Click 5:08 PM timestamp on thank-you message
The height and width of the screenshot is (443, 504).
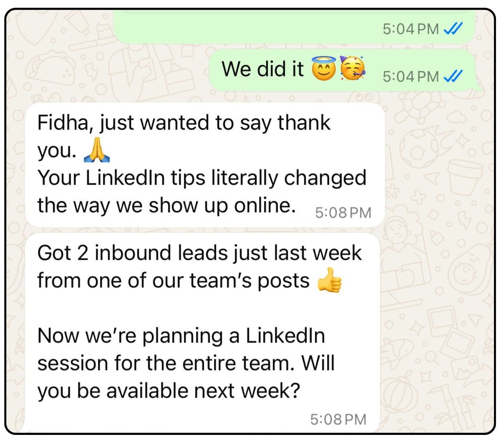point(343,213)
